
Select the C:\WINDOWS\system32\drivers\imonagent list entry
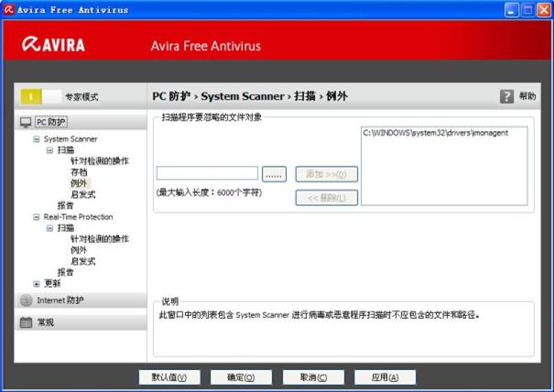tap(436, 133)
